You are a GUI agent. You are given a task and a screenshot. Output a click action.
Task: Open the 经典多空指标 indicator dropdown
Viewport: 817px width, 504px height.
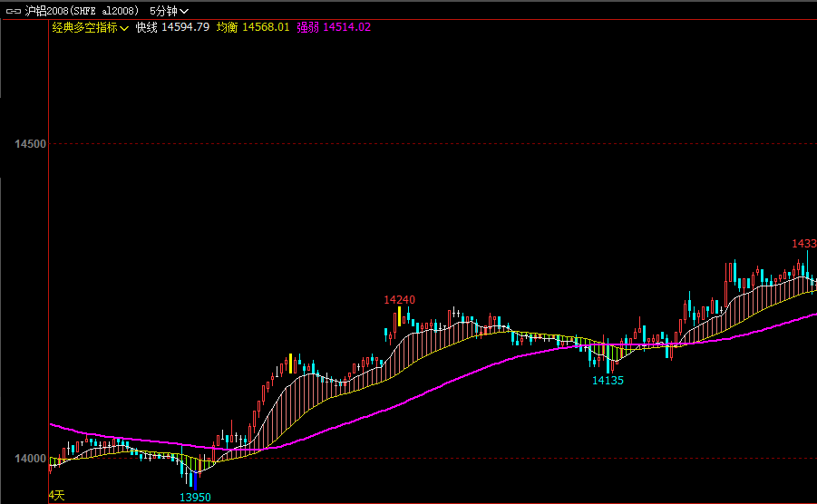point(90,27)
